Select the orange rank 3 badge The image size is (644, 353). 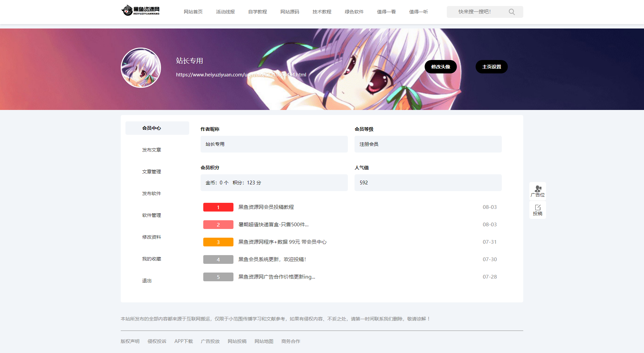(x=218, y=242)
